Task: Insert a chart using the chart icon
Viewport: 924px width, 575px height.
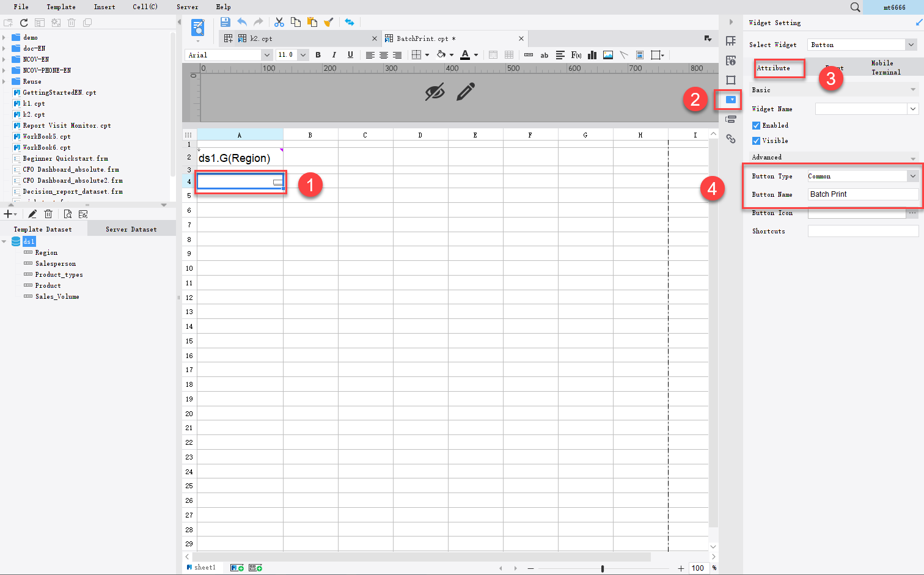Action: (x=592, y=55)
